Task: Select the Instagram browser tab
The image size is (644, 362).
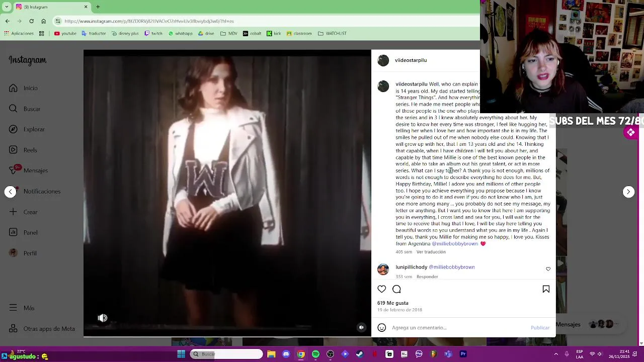Action: click(x=52, y=7)
